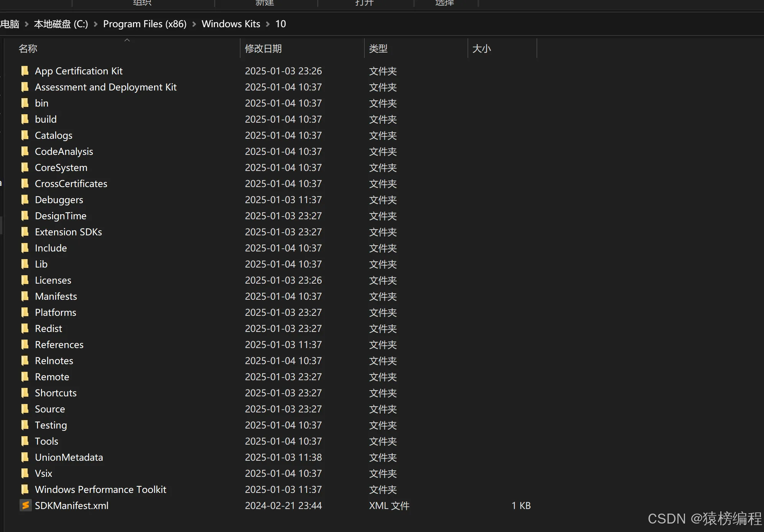Sort by the 类型 column header
Viewport: 764px width, 532px height.
point(378,49)
